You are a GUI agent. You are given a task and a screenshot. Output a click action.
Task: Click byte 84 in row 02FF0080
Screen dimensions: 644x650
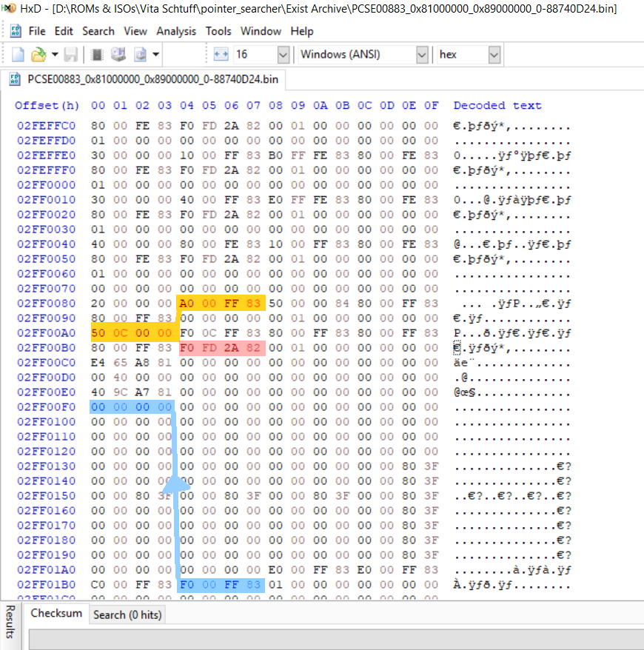(342, 304)
